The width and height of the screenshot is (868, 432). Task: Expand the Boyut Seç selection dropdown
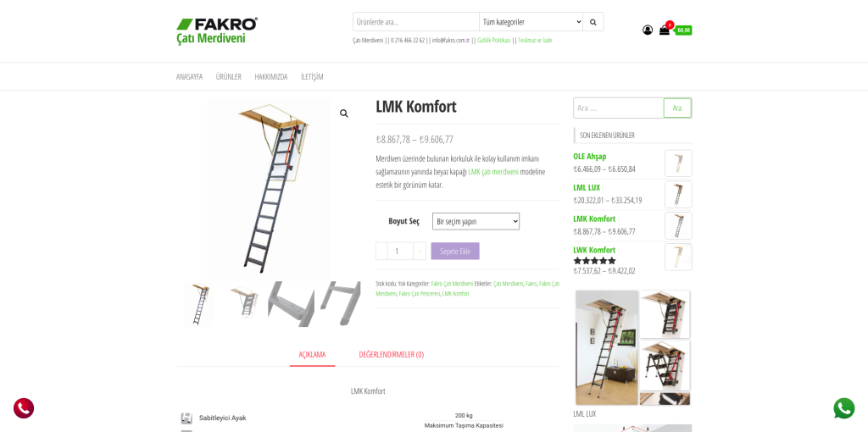pyautogui.click(x=476, y=221)
